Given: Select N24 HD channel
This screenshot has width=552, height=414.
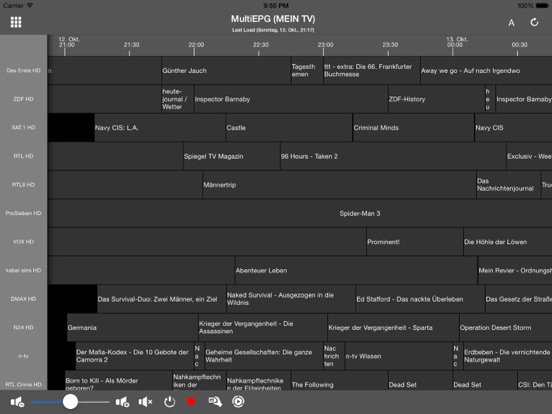Looking at the screenshot, I should pos(24,327).
